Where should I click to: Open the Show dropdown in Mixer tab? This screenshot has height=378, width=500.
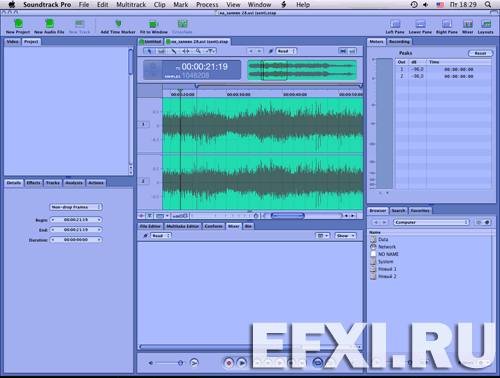345,236
